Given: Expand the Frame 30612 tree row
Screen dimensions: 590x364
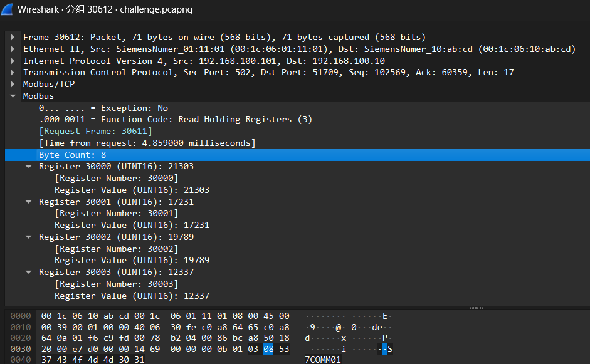Looking at the screenshot, I should click(x=13, y=38).
